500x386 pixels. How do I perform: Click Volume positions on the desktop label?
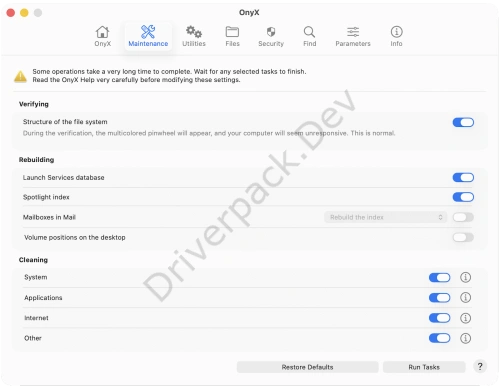(75, 237)
